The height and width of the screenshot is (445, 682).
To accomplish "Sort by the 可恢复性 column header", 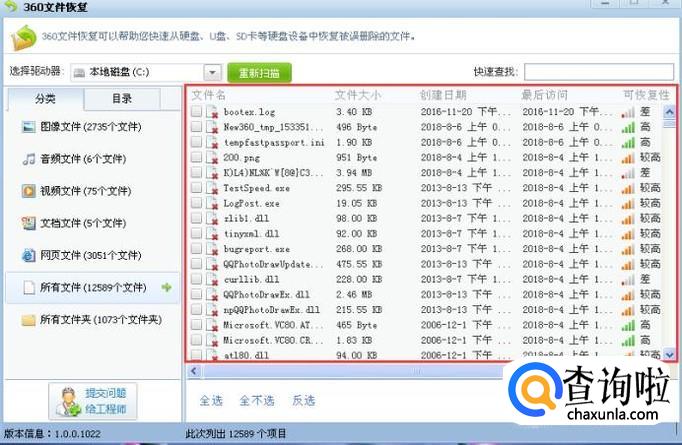I will (x=646, y=95).
